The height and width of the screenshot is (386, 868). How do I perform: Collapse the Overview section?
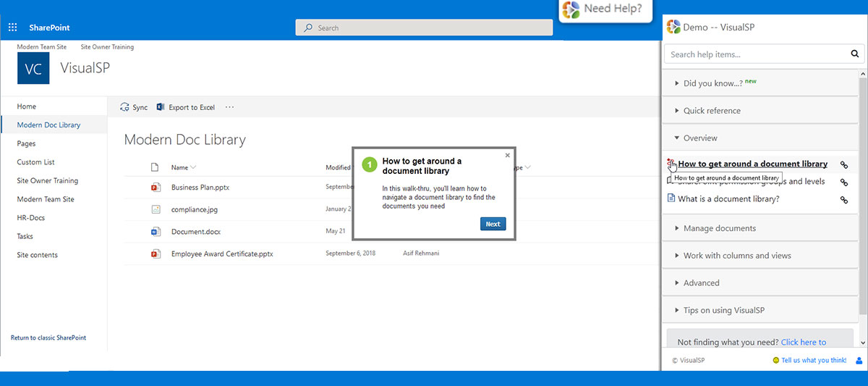click(760, 138)
